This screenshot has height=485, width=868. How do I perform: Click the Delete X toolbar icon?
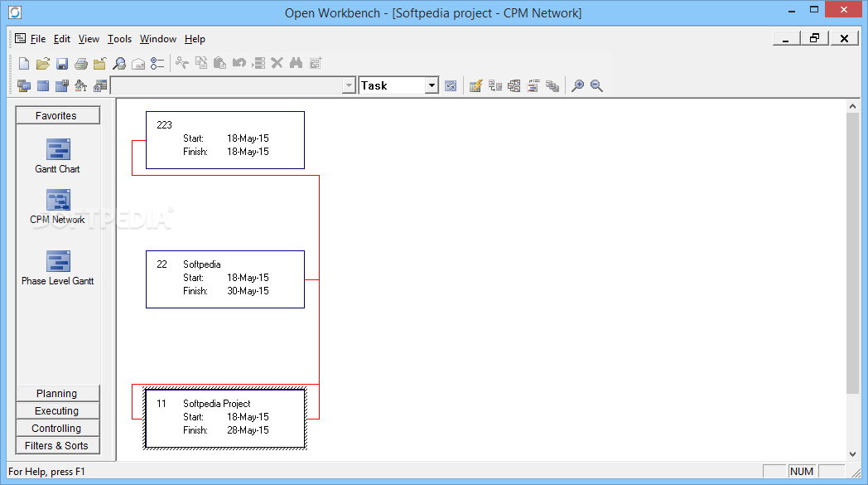(x=277, y=63)
